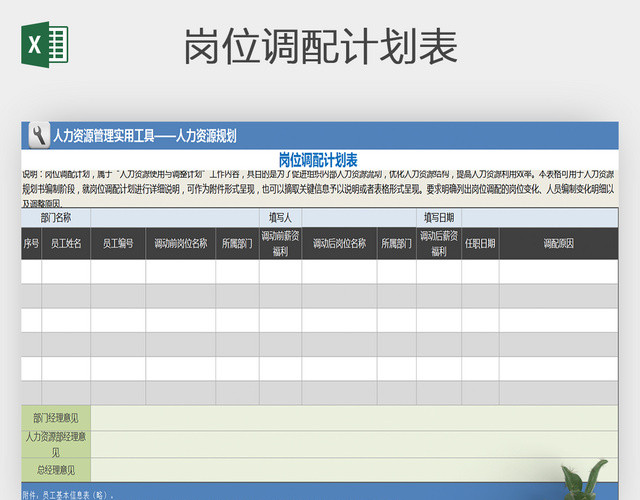640x500 pixels.
Task: Click the 填写人 label cell
Action: (280, 218)
